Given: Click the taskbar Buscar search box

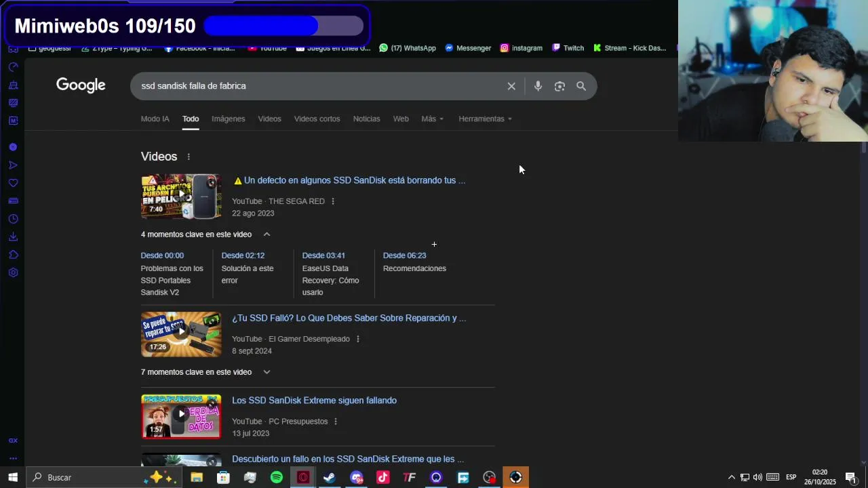Looking at the screenshot, I should point(103,477).
